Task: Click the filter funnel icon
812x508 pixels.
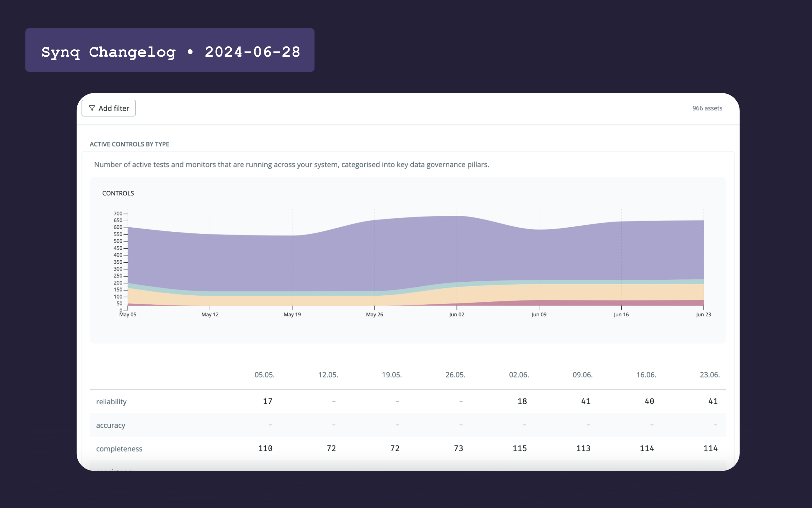Action: (x=92, y=108)
